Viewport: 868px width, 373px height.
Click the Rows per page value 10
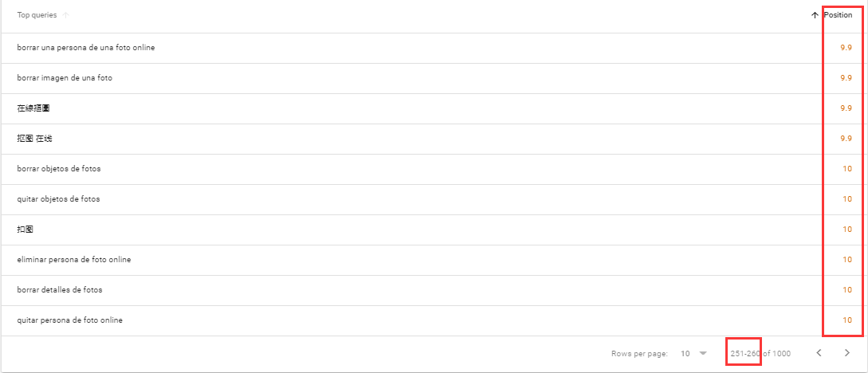coord(685,353)
